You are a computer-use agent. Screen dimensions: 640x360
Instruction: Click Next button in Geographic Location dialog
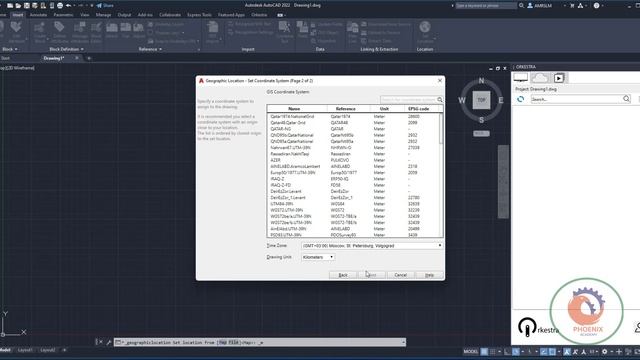pos(372,275)
